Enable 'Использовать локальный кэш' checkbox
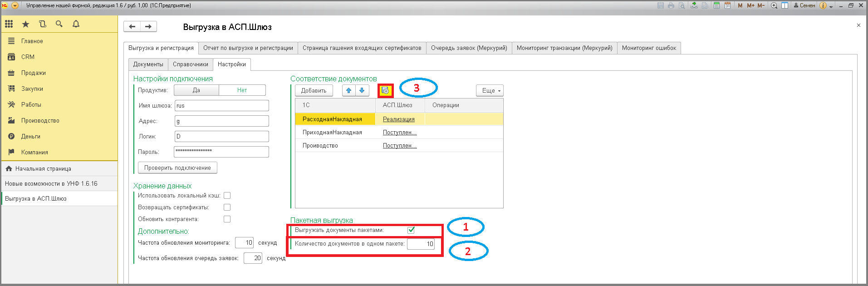The height and width of the screenshot is (286, 868). click(x=227, y=196)
